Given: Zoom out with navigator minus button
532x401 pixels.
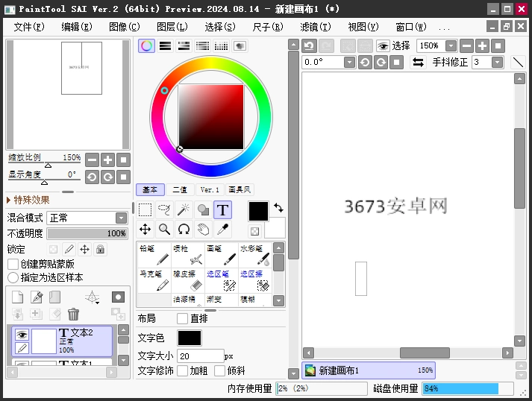Looking at the screenshot, I should pos(92,160).
